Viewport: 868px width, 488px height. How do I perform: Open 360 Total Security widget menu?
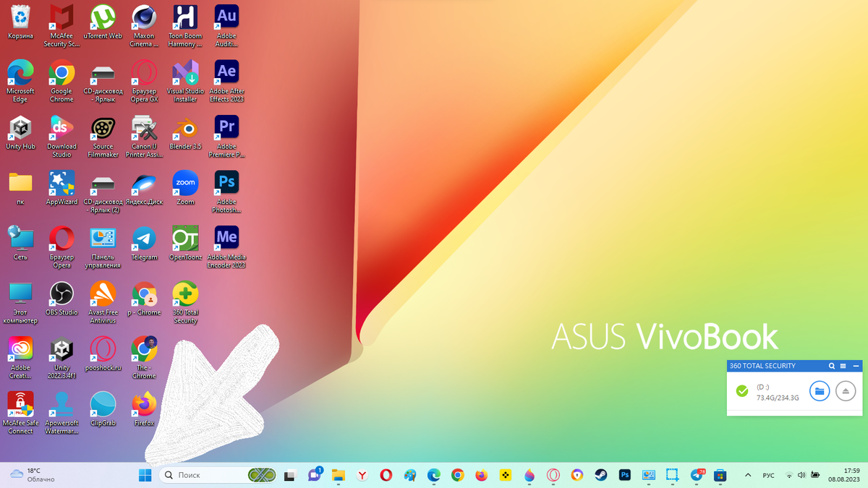tap(843, 366)
